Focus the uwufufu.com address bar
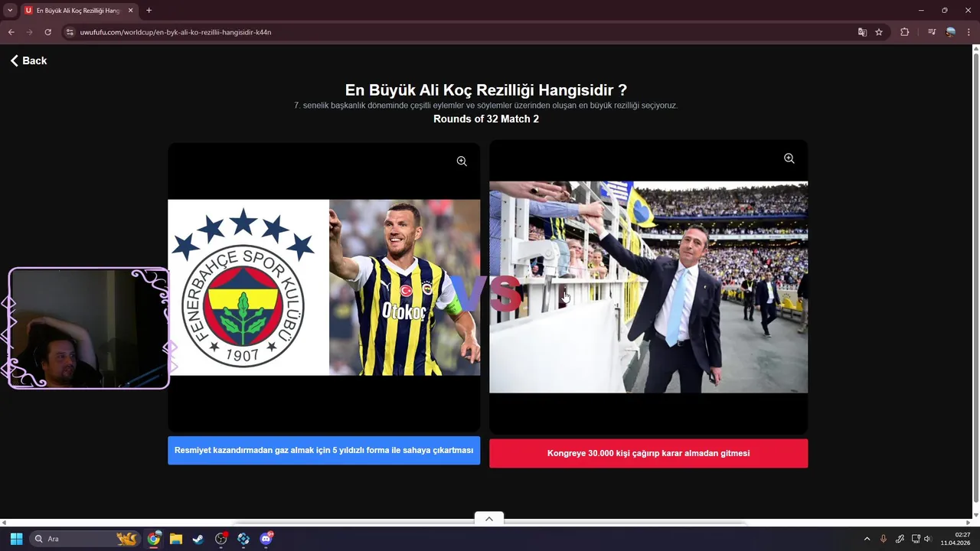980x551 pixels. click(459, 32)
